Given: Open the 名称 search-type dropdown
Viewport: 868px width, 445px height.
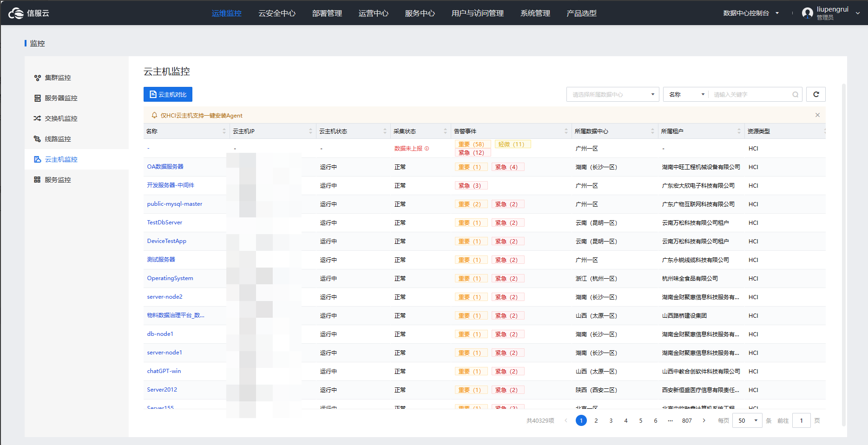Looking at the screenshot, I should 686,94.
